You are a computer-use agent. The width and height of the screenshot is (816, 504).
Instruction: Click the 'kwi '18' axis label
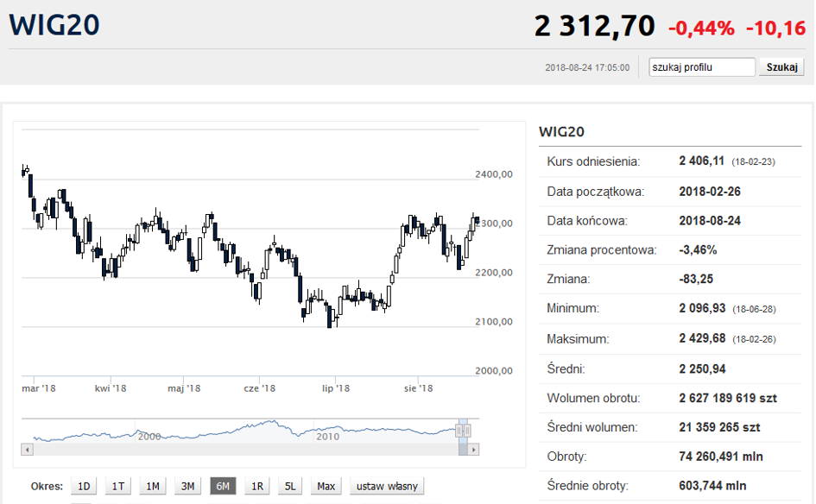[x=111, y=388]
